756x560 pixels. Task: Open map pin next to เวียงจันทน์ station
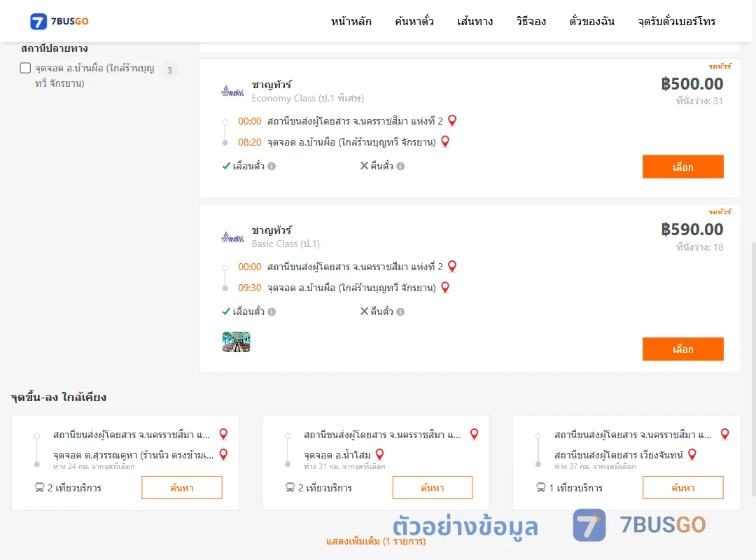click(692, 454)
